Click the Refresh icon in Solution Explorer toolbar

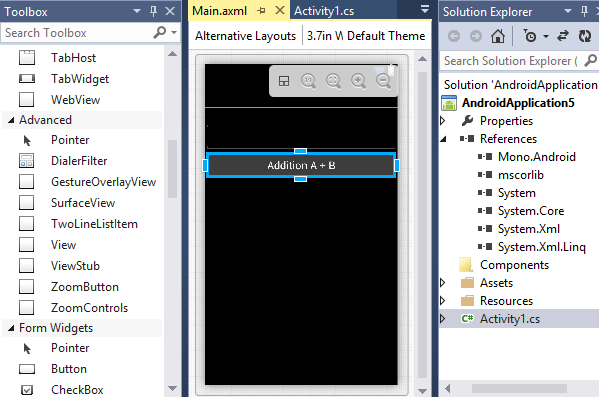click(x=584, y=36)
